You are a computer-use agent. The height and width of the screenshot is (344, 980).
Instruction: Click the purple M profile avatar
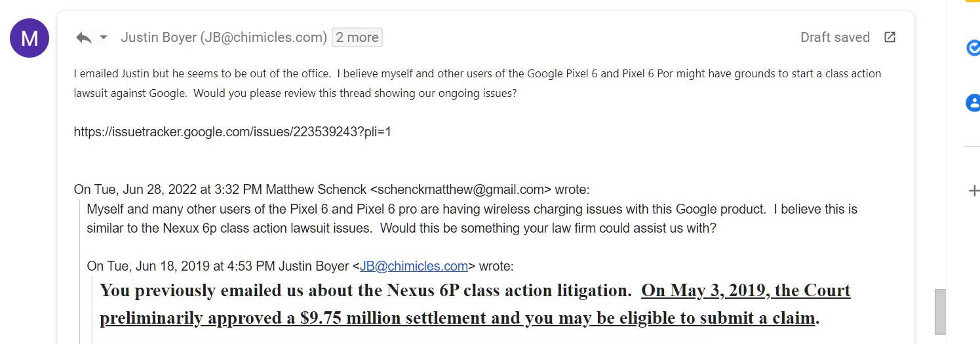point(29,38)
